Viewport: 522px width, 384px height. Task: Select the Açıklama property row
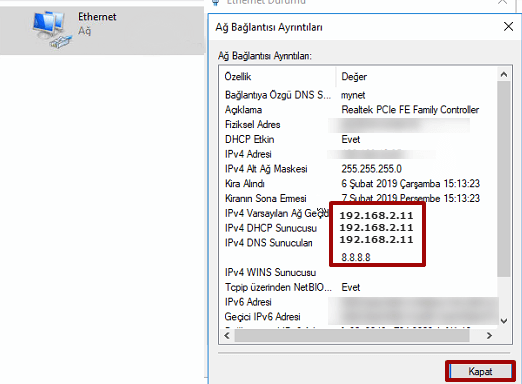pos(358,110)
